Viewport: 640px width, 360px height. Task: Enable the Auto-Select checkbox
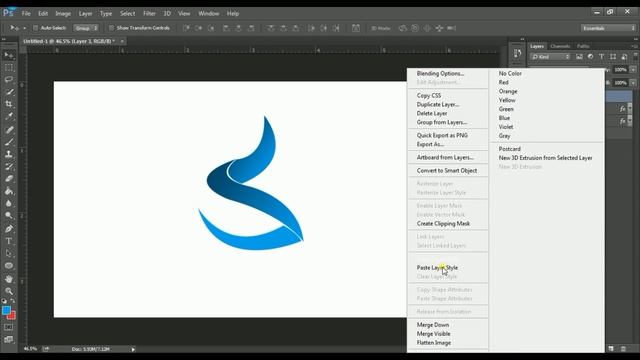(x=36, y=28)
